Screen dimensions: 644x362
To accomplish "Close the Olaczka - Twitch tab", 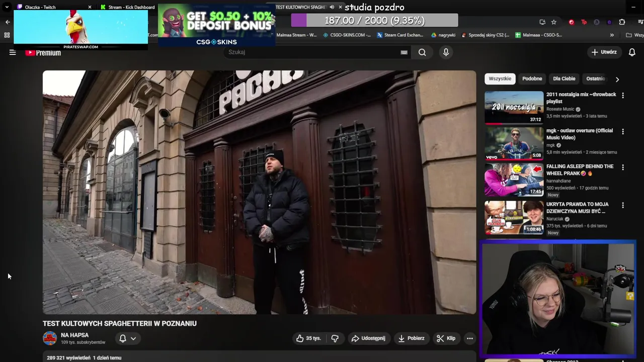I will click(x=90, y=7).
